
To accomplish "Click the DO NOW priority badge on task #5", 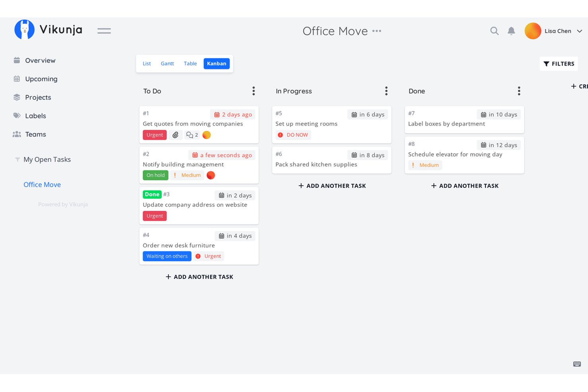I will pos(293,135).
